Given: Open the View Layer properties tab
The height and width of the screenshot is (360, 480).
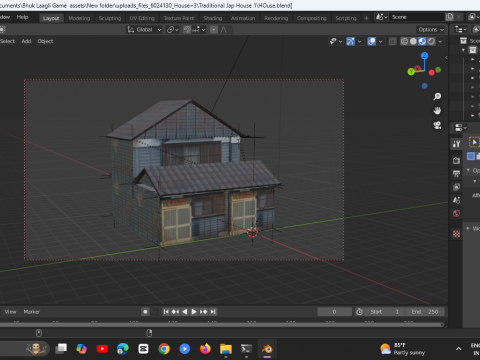Looking at the screenshot, I should (456, 187).
